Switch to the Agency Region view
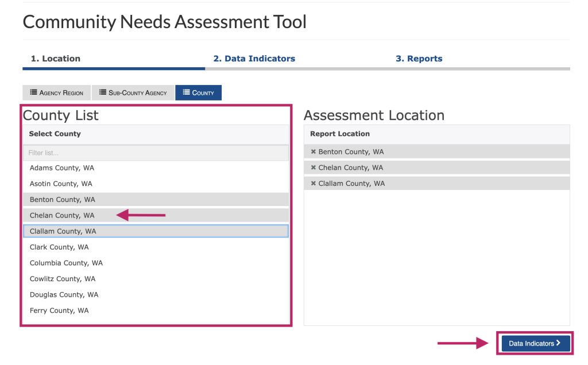 56,92
